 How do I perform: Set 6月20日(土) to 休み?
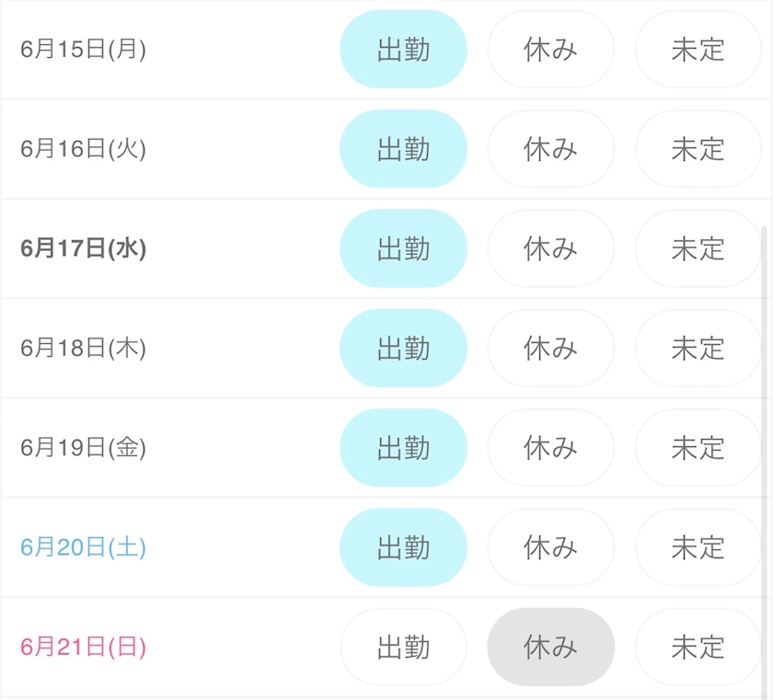pos(550,546)
